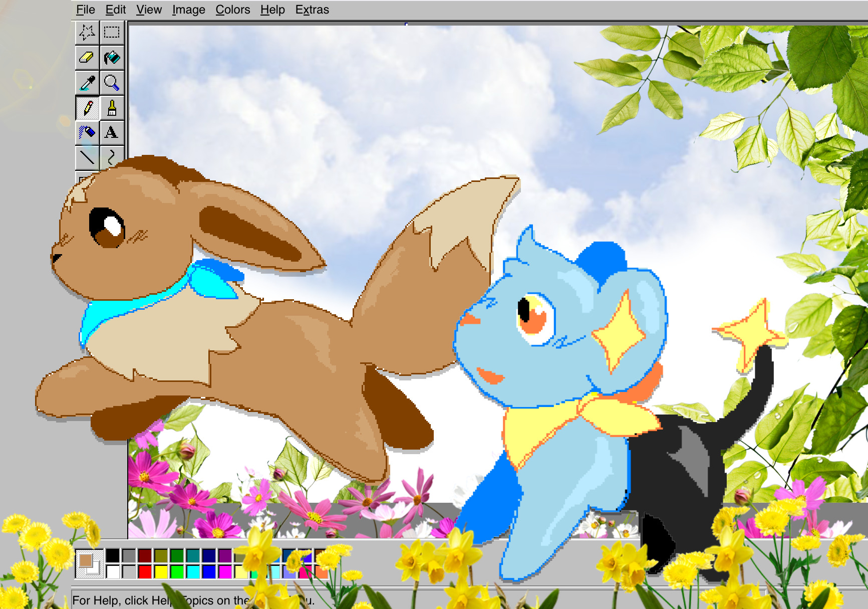Viewport: 868px width, 609px height.
Task: Select the Text tool
Action: tap(112, 132)
